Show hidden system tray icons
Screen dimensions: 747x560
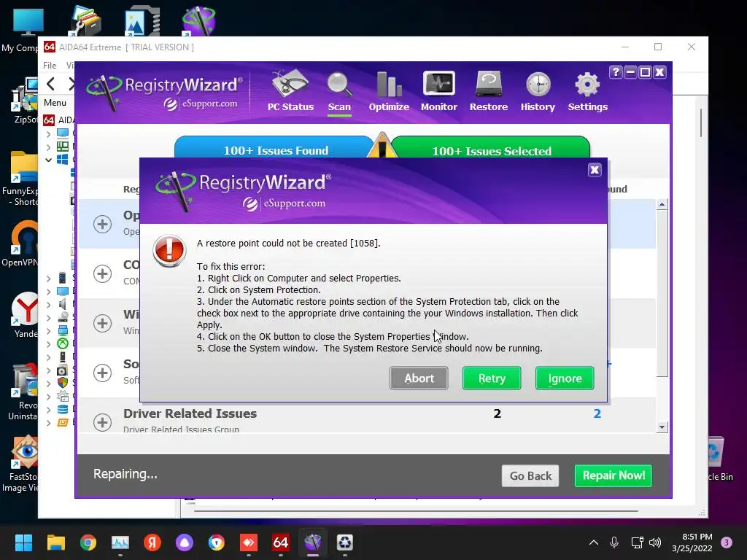[594, 542]
